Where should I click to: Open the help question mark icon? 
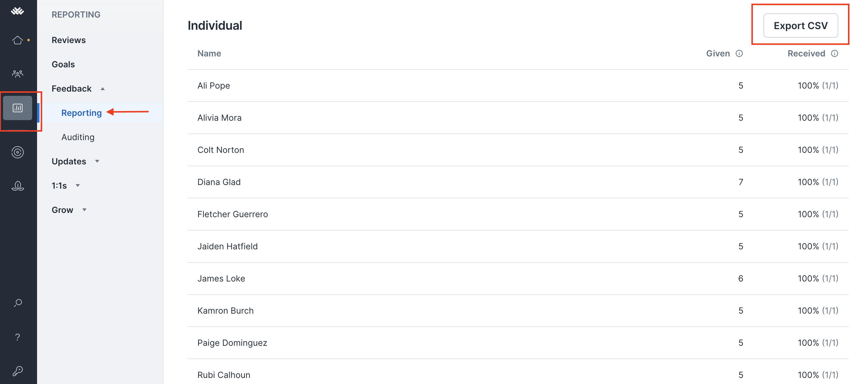coord(18,337)
